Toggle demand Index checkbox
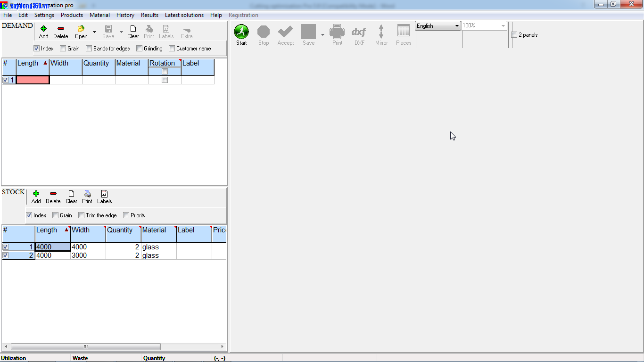This screenshot has width=644, height=362. click(x=36, y=49)
